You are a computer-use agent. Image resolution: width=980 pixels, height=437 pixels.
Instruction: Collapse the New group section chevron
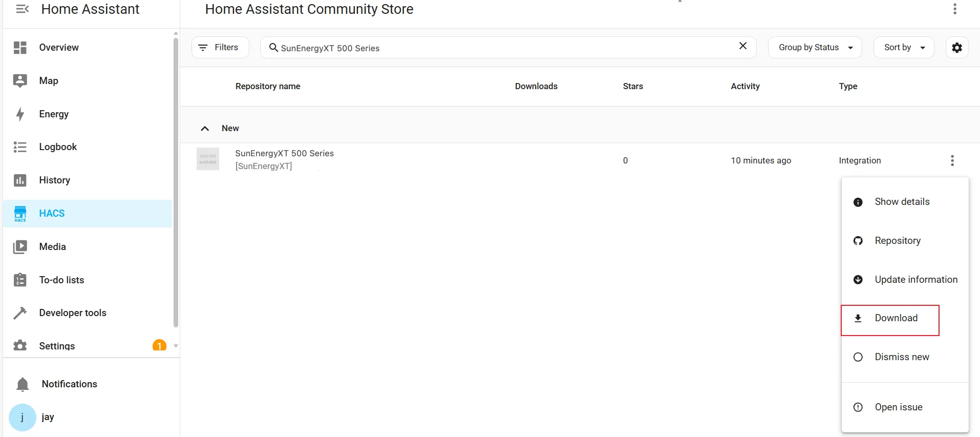pos(205,129)
